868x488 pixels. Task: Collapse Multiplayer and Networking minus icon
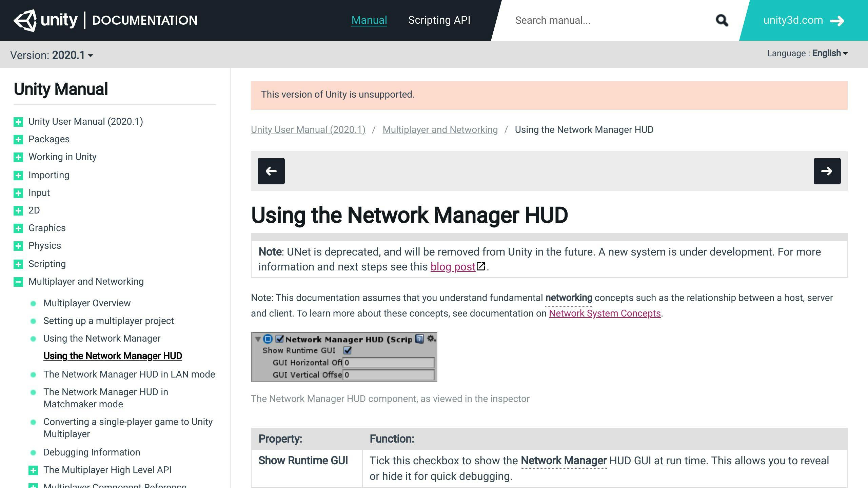(x=18, y=282)
